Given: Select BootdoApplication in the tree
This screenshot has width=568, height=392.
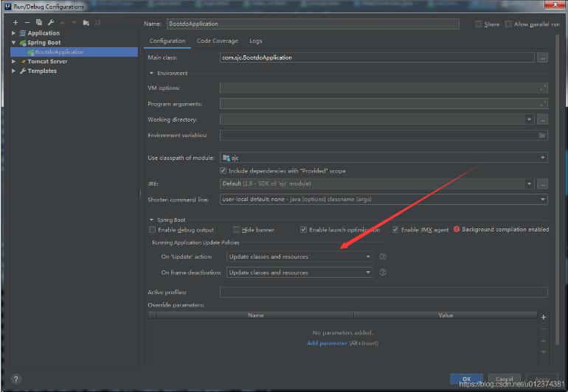Looking at the screenshot, I should tap(74, 52).
